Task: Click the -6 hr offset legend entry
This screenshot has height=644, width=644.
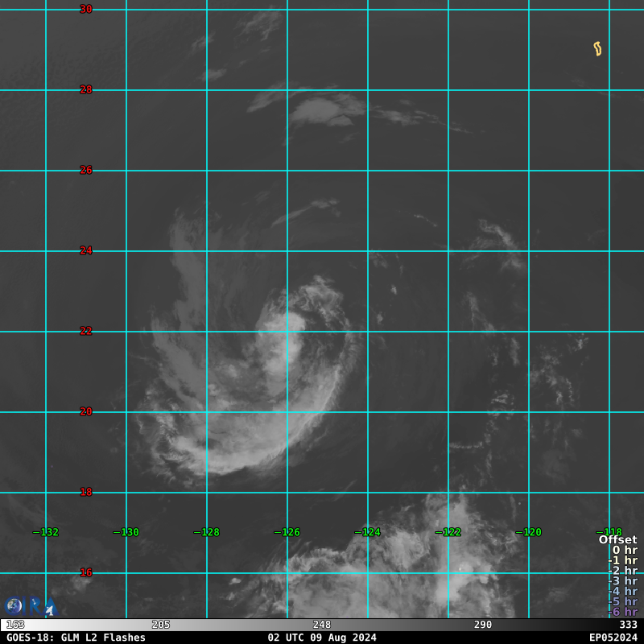Action: point(622,612)
